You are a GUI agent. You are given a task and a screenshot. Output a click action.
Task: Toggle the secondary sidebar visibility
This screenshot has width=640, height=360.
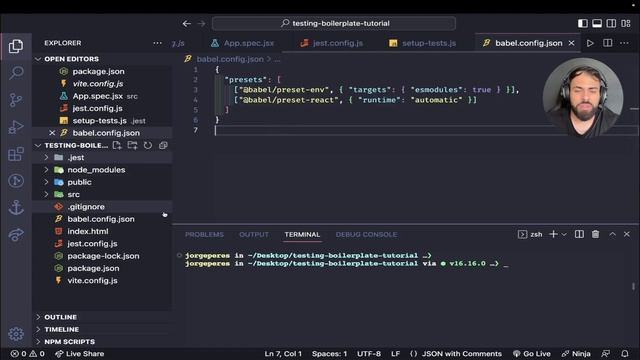pyautogui.click(x=611, y=23)
